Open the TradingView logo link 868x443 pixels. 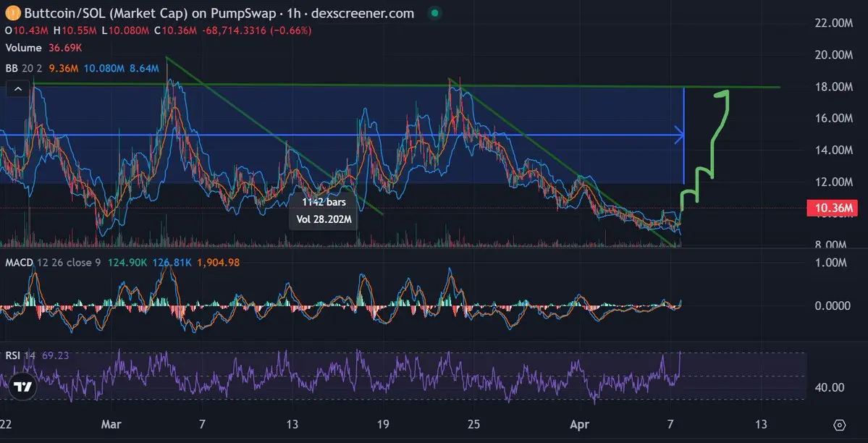22,387
